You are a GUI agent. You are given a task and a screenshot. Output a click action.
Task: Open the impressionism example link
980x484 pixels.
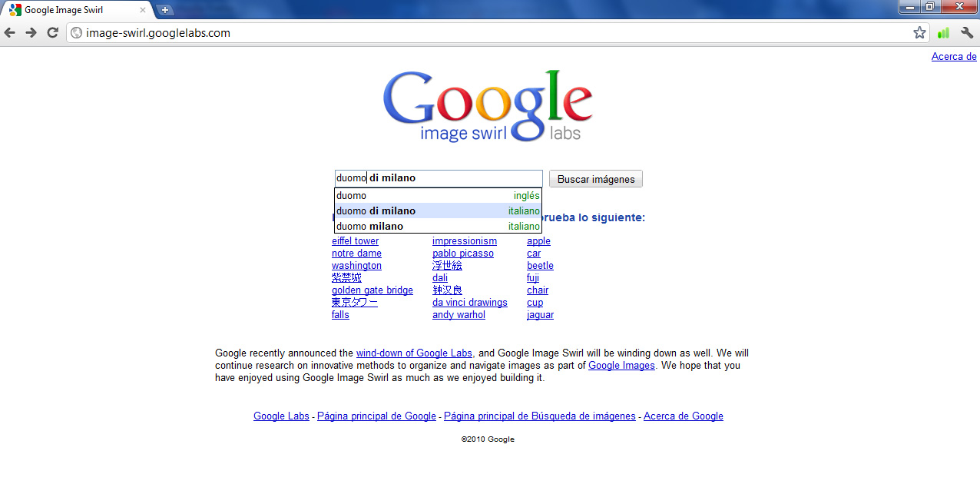pyautogui.click(x=465, y=241)
